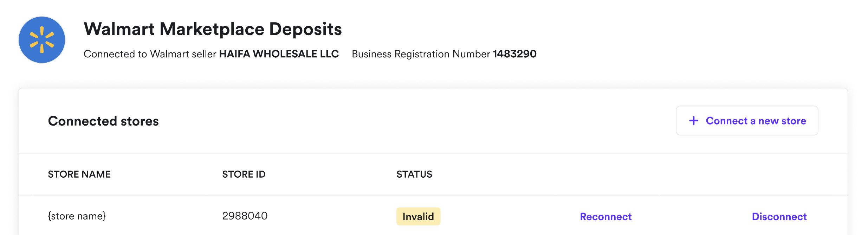Image resolution: width=868 pixels, height=235 pixels.
Task: Click the Disconnect link for store 2988040
Action: coord(779,216)
